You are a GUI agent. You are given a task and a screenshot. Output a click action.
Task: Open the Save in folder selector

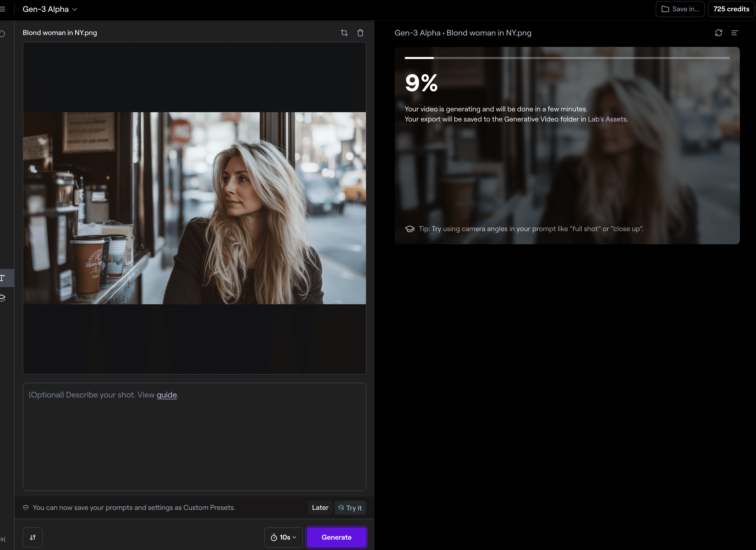point(680,9)
